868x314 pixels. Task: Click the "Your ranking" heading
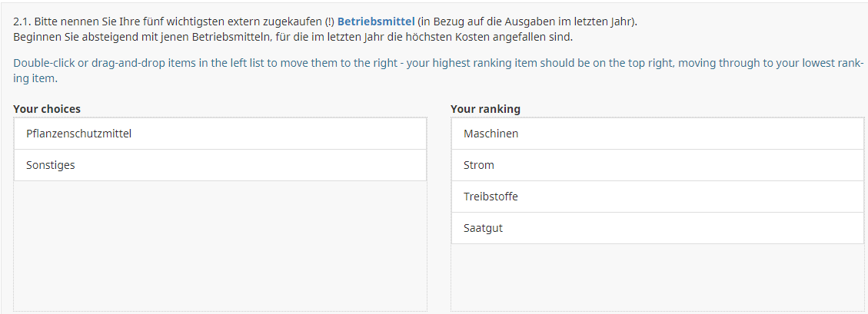(x=485, y=109)
